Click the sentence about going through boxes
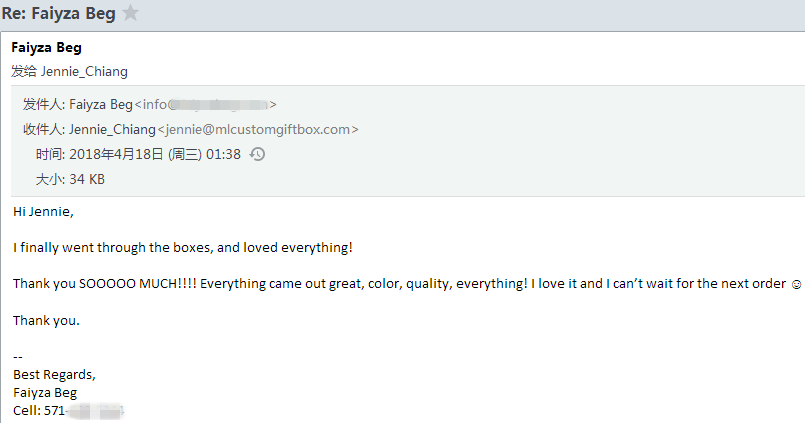 coord(183,247)
